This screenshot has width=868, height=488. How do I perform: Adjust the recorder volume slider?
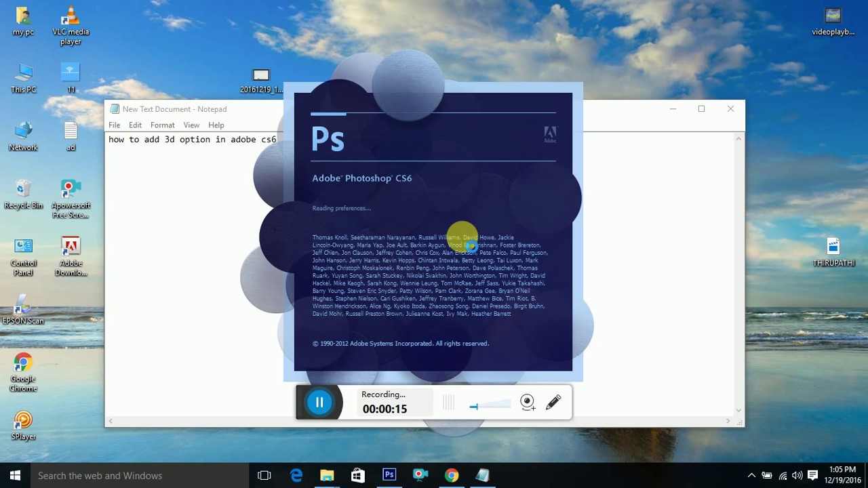(x=490, y=406)
